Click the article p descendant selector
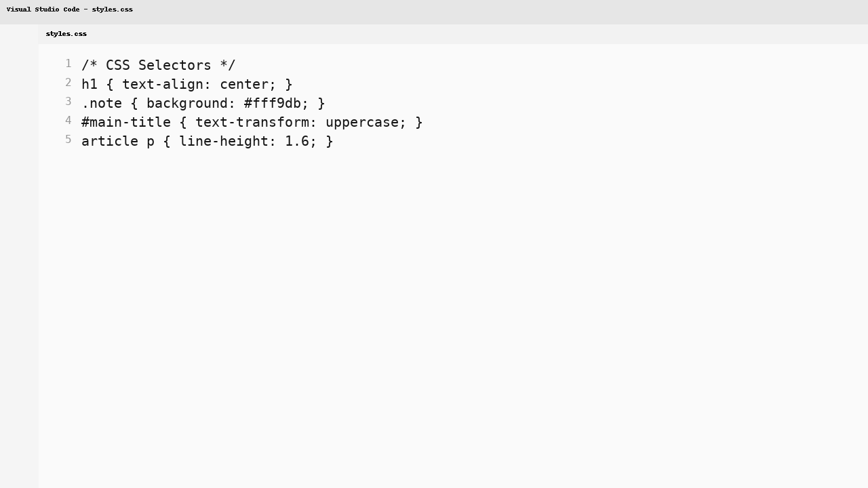This screenshot has height=488, width=868. (117, 141)
